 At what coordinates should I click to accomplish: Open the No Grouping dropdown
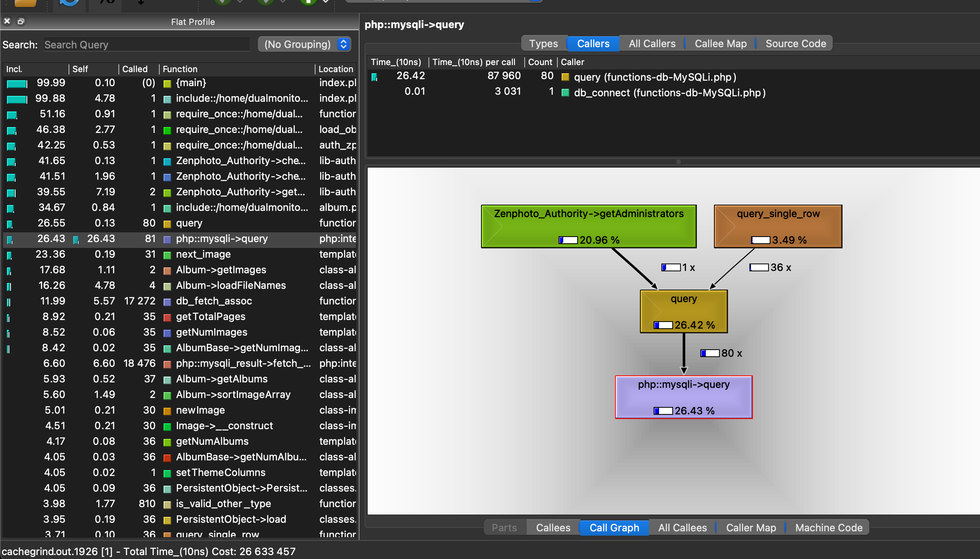pyautogui.click(x=304, y=44)
